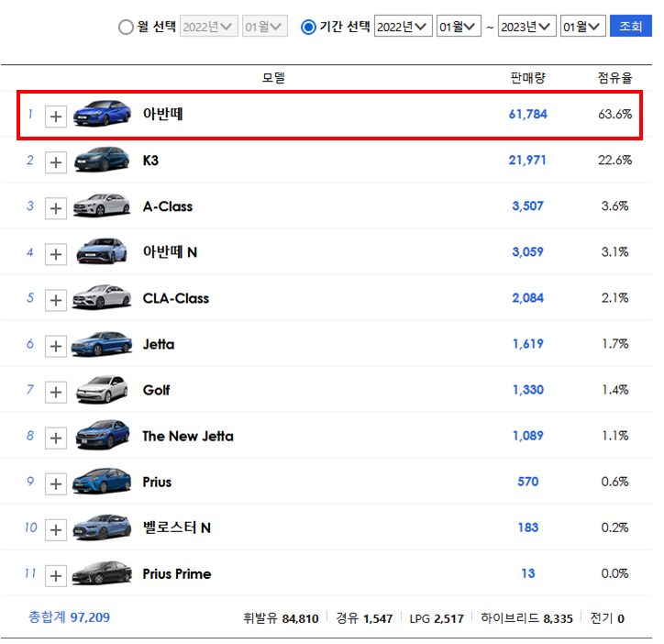Click the 21,971 sales figure
664x644 pixels.
527,161
